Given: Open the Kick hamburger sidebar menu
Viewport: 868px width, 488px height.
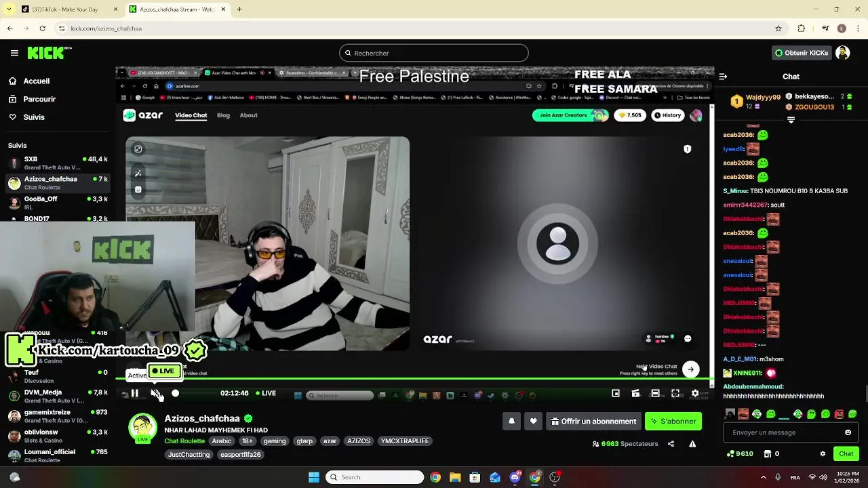Looking at the screenshot, I should click(x=14, y=53).
